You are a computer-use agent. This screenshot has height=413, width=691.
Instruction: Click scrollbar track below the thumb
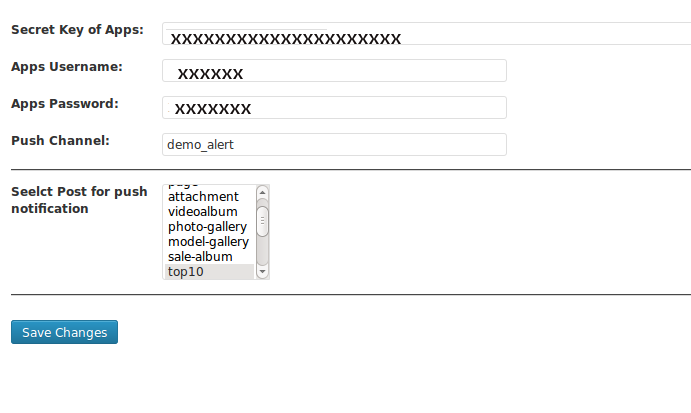coord(262,251)
